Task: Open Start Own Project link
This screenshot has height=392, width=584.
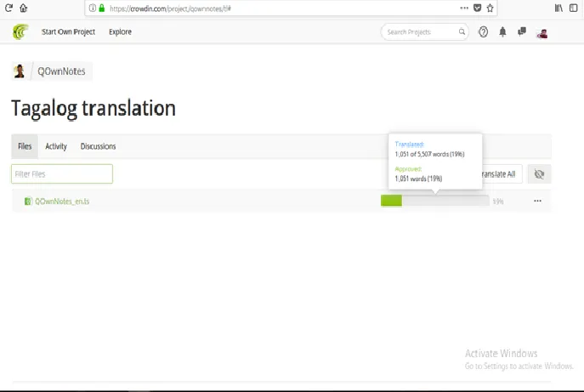Action: (x=68, y=31)
